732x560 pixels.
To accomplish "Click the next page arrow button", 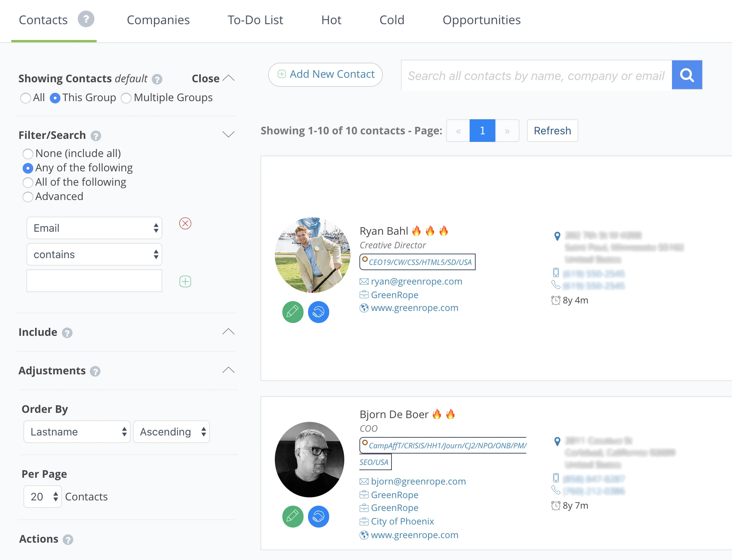I will coord(507,131).
